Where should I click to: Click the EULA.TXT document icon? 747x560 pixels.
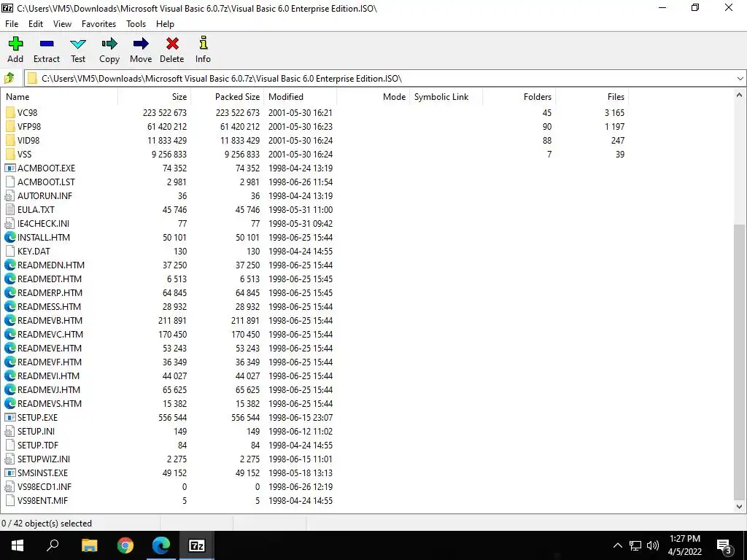coord(10,209)
